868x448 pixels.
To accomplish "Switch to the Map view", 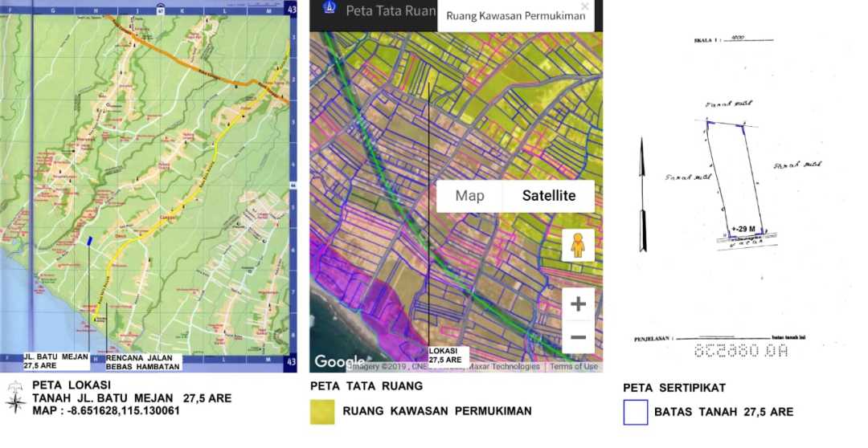I will 469,196.
